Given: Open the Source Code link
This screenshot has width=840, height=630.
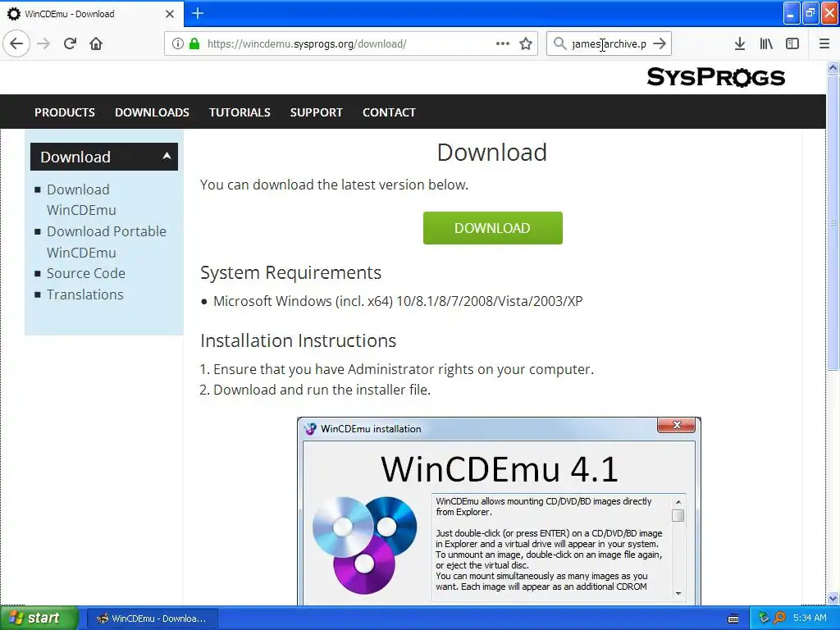Looking at the screenshot, I should [x=85, y=273].
